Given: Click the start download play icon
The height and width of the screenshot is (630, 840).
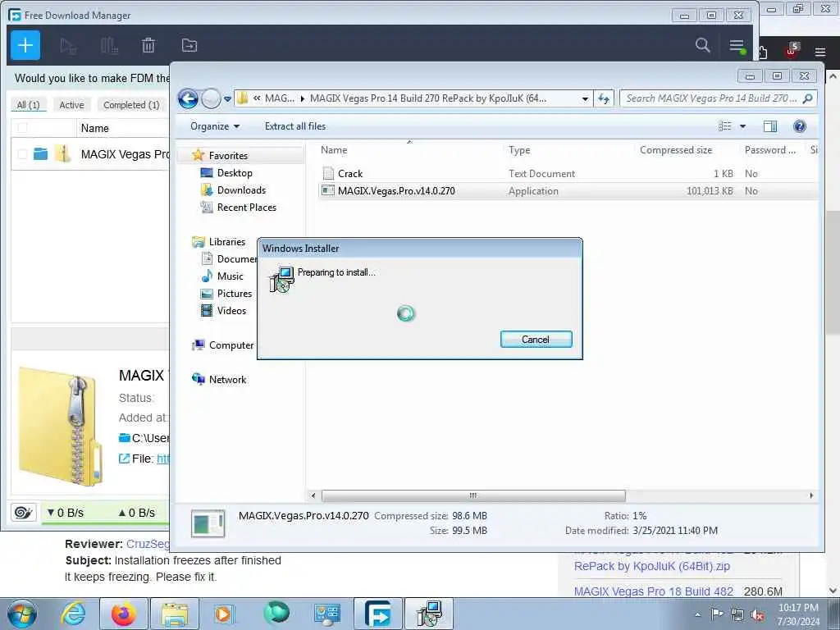Looking at the screenshot, I should point(68,46).
